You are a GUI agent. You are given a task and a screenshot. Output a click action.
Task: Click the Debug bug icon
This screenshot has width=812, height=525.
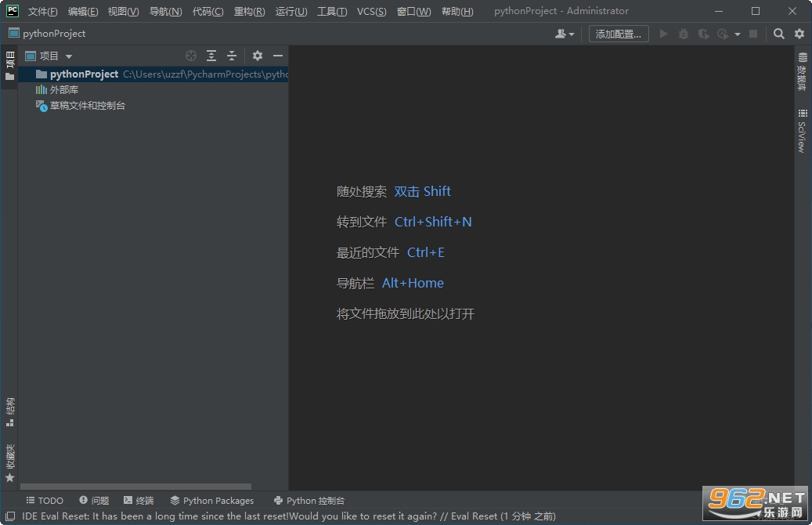pyautogui.click(x=684, y=34)
